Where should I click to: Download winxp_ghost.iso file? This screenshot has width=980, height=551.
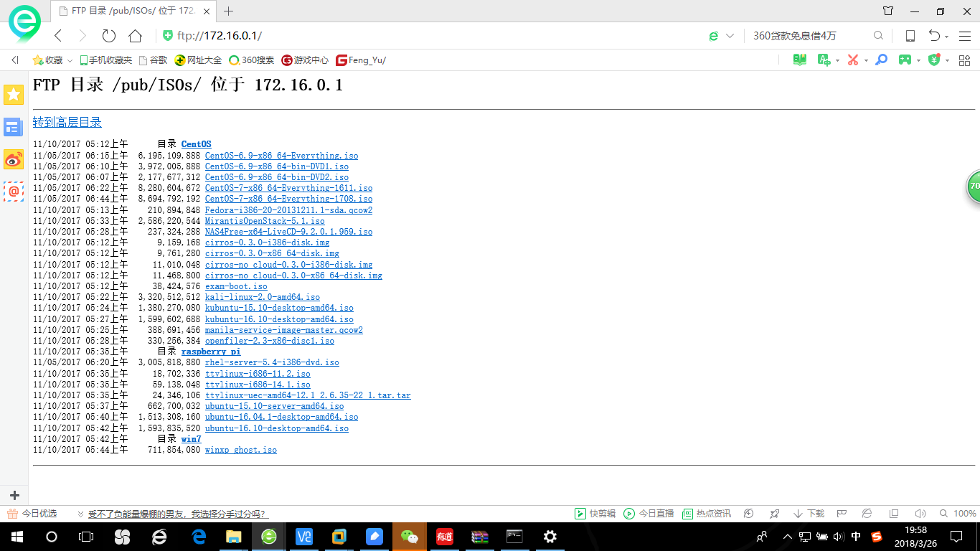pos(241,450)
